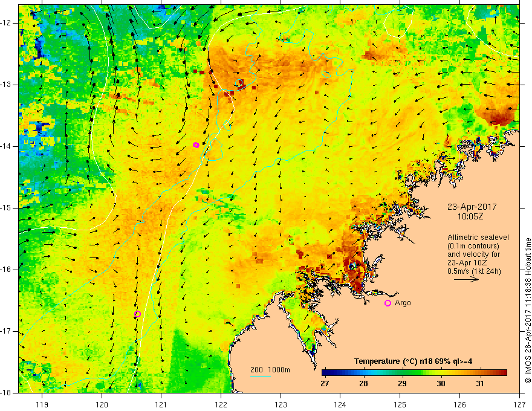Click the -14 latitude axis label
The width and height of the screenshot is (532, 411).
[x=6, y=146]
